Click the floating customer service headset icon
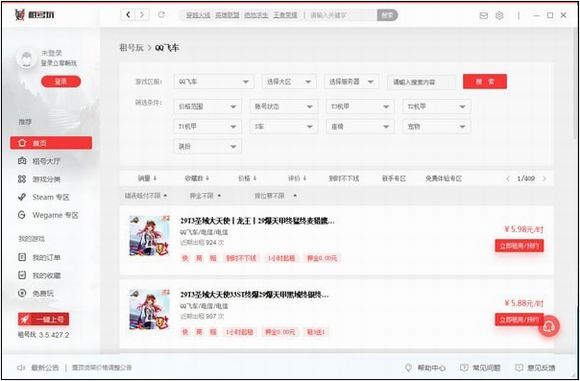580x381 pixels. click(549, 326)
